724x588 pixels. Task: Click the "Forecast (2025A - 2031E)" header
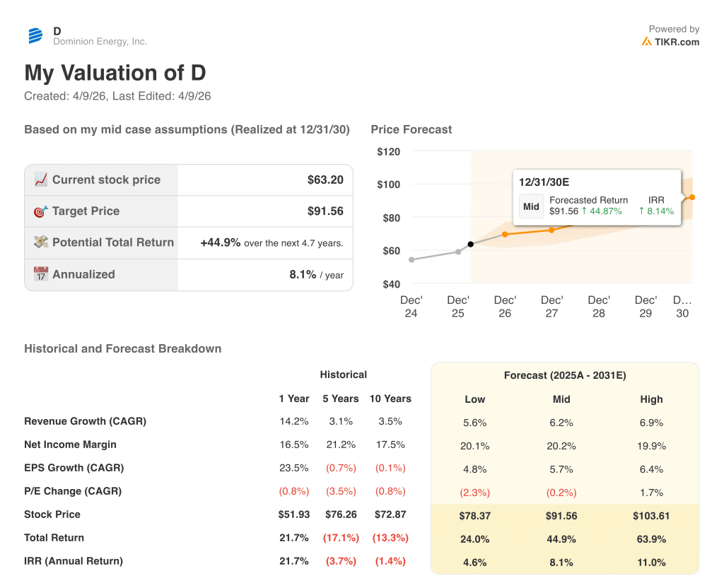[x=565, y=375]
